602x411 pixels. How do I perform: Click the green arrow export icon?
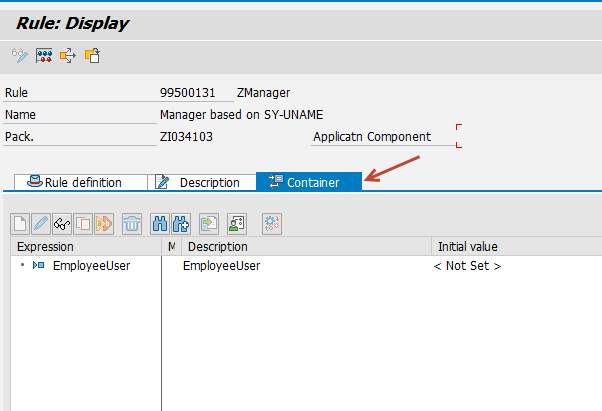(209, 223)
